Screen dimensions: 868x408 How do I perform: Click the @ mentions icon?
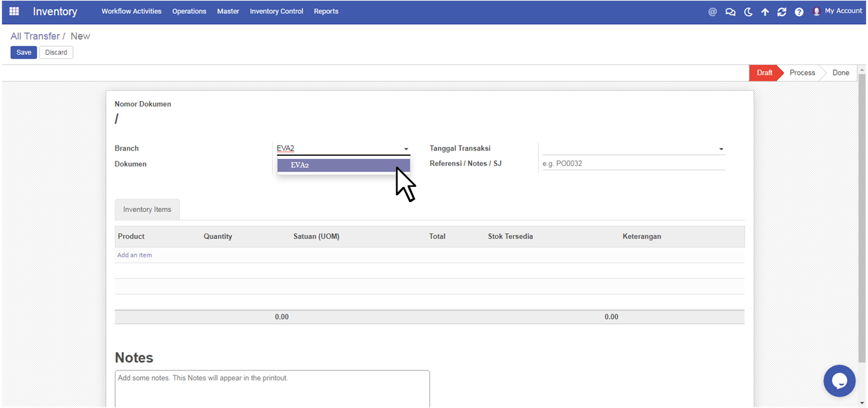coord(712,11)
